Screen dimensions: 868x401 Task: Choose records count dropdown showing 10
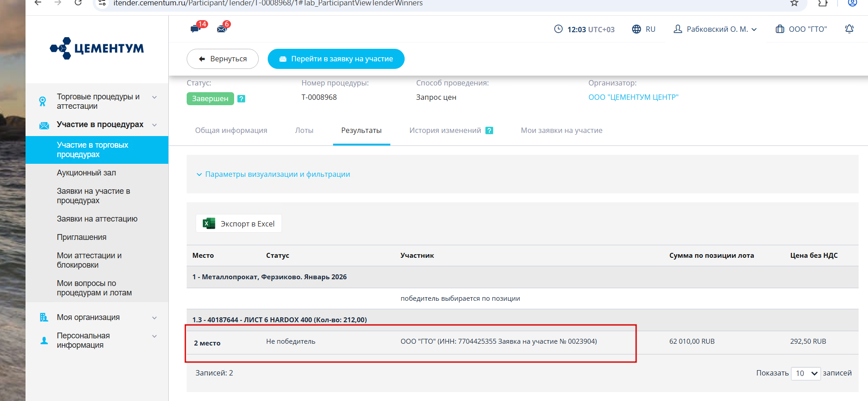(805, 373)
